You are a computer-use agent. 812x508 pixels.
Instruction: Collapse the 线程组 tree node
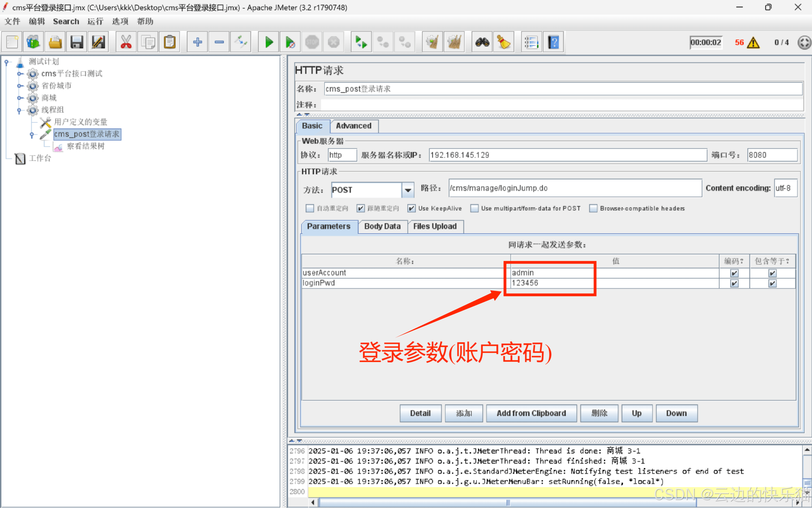coord(20,110)
